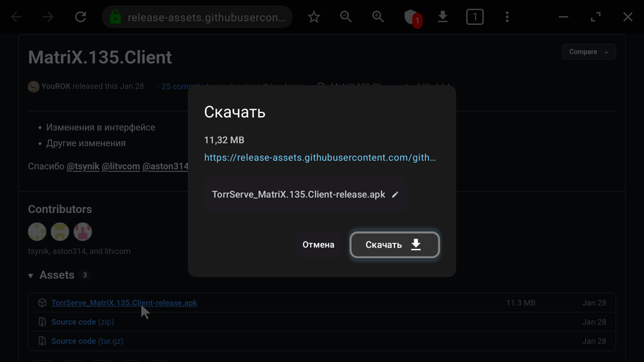
Task: Click the Contributors heading
Action: coord(60,209)
